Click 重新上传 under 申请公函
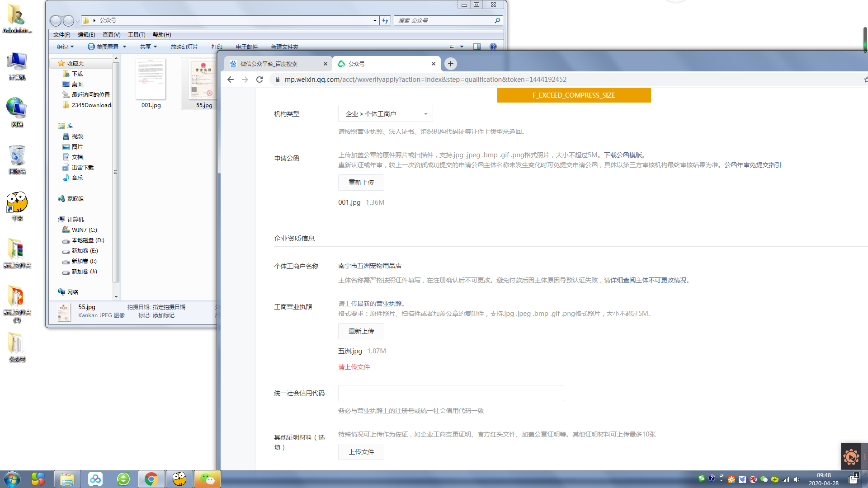The height and width of the screenshot is (488, 868). click(x=361, y=183)
